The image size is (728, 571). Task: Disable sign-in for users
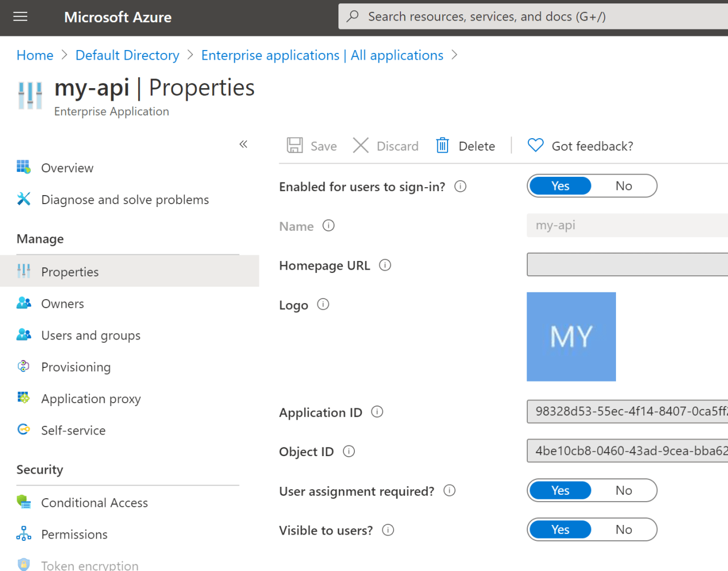(623, 186)
